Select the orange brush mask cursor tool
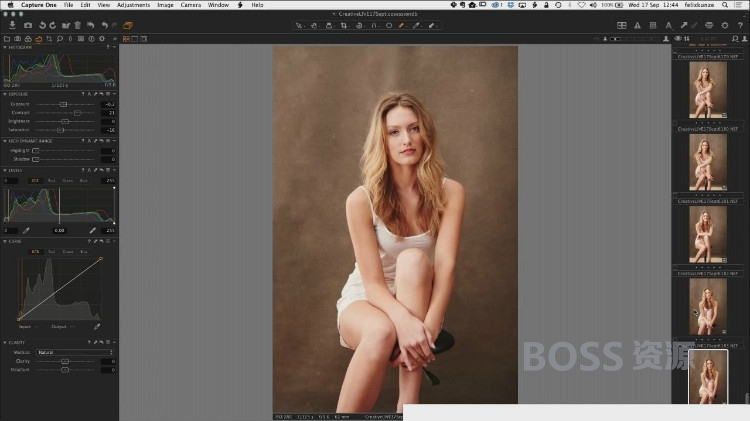The image size is (750, 421). pos(402,25)
